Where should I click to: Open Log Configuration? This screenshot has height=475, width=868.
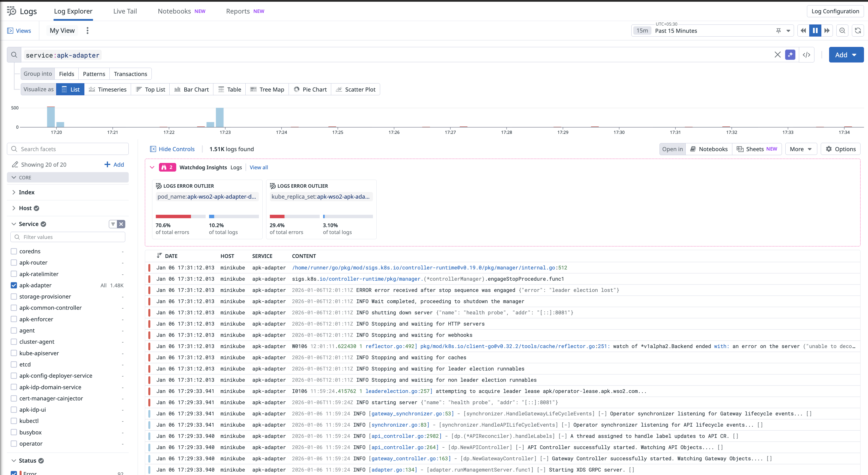[x=835, y=11]
